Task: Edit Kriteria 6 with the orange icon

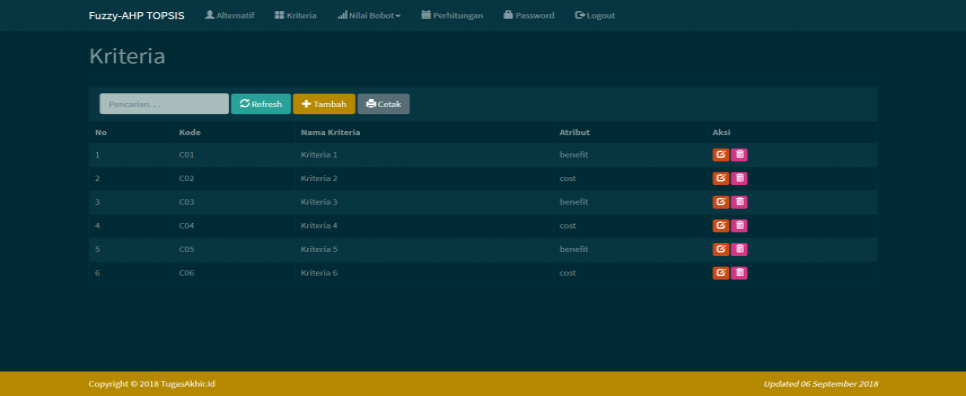Action: point(720,273)
